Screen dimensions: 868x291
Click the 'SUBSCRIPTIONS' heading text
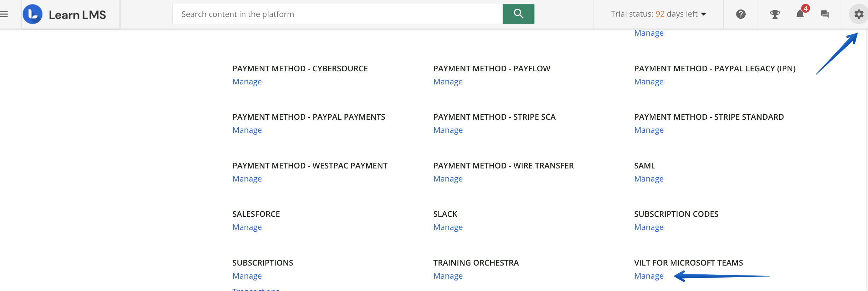click(262, 263)
